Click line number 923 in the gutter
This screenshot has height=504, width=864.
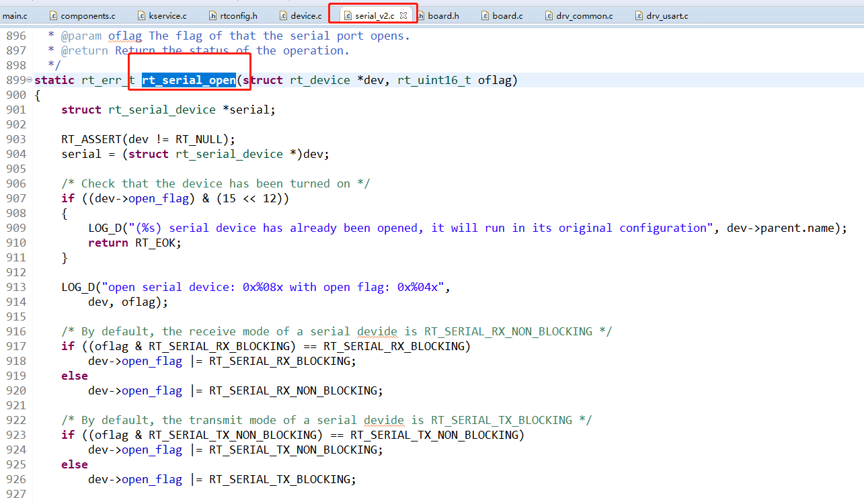(15, 435)
